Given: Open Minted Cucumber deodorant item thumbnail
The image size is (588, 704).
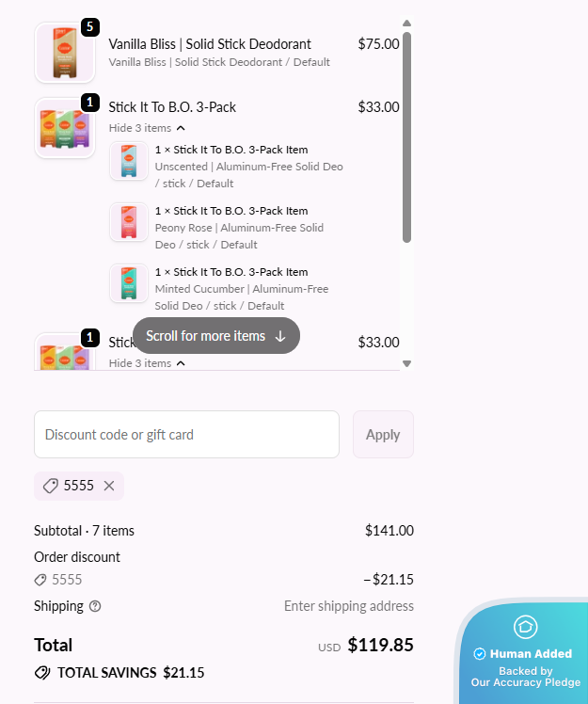Looking at the screenshot, I should click(x=129, y=282).
